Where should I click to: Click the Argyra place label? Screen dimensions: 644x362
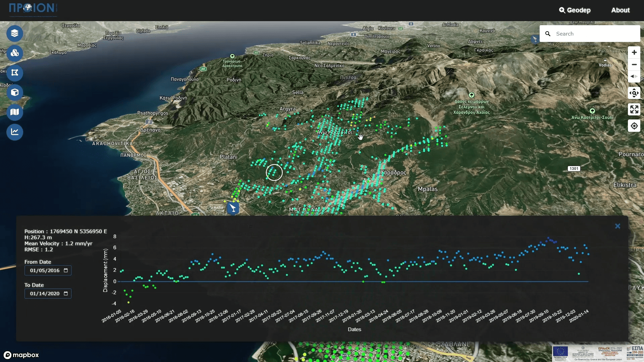[288, 109]
